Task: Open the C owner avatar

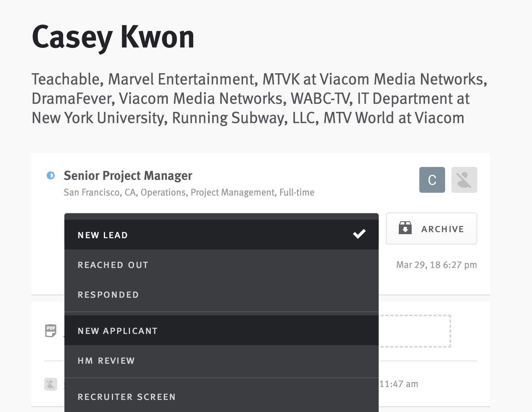Action: click(432, 180)
